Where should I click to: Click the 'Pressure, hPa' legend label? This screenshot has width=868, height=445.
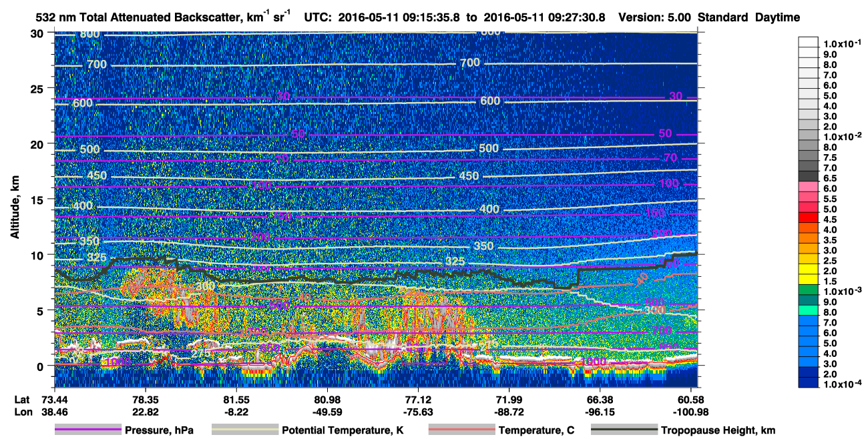coord(159,430)
